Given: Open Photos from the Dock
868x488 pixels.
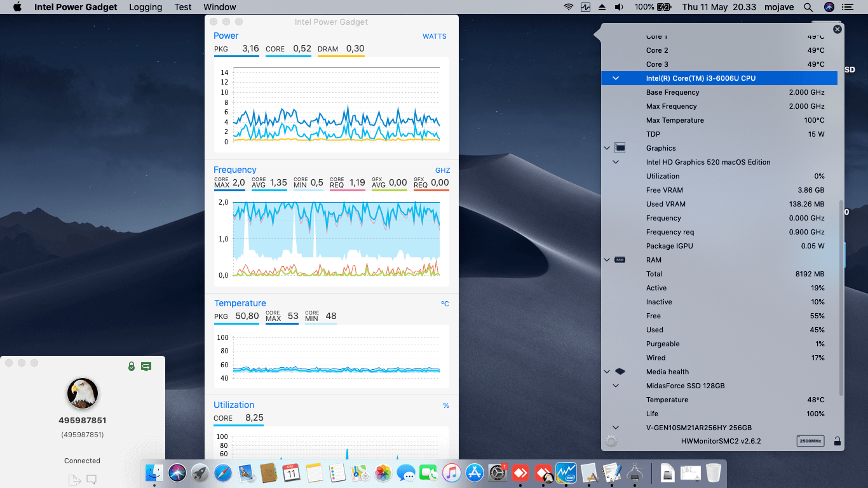Looking at the screenshot, I should click(383, 473).
